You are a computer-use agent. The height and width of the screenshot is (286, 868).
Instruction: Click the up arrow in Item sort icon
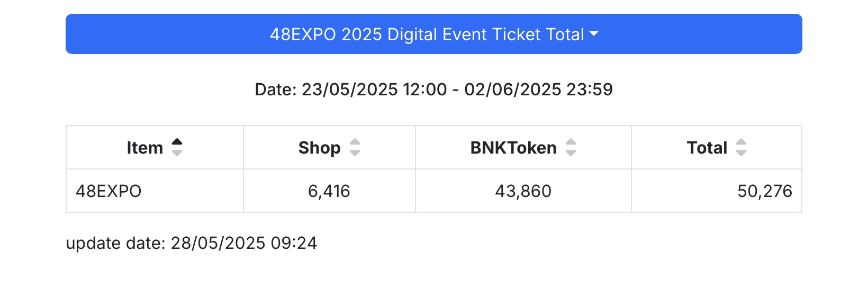tap(177, 142)
